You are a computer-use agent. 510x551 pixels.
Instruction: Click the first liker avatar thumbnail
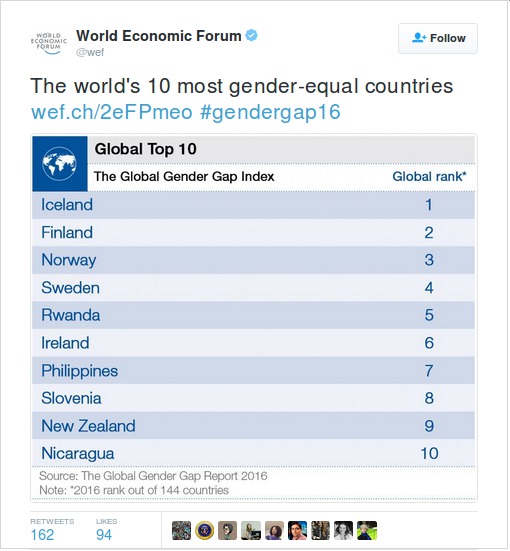point(181,530)
